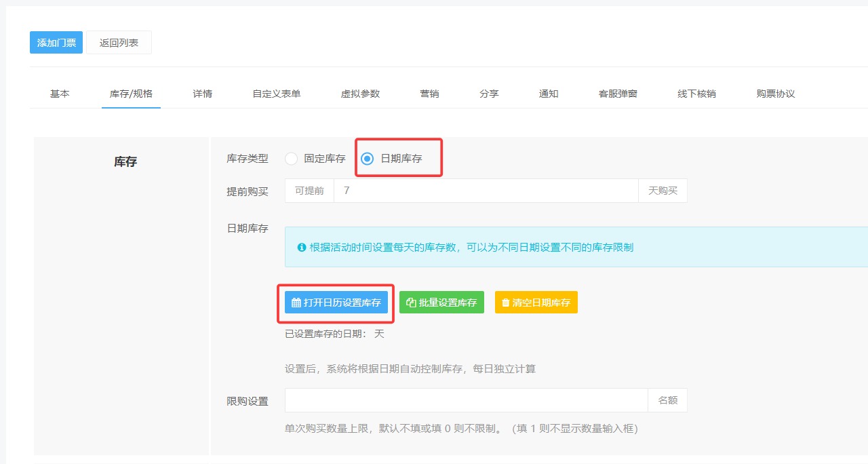Open the 线下核销 tab
Image resolution: width=868 pixels, height=464 pixels.
696,94
